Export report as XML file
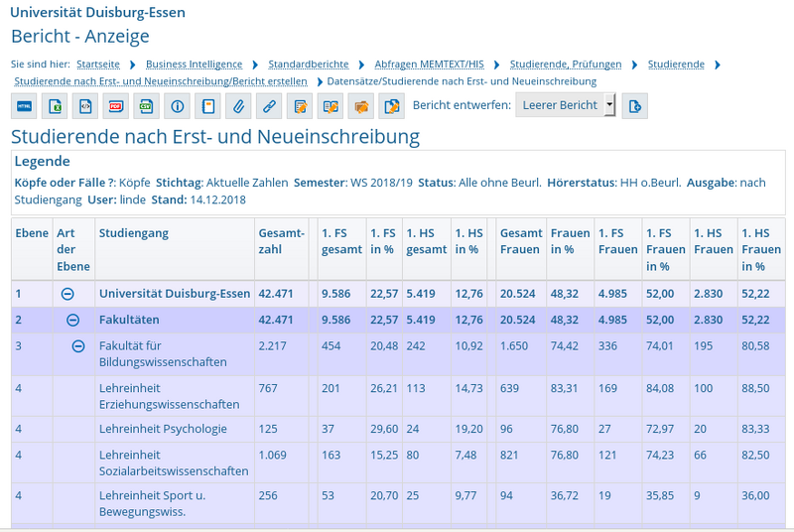 point(85,106)
